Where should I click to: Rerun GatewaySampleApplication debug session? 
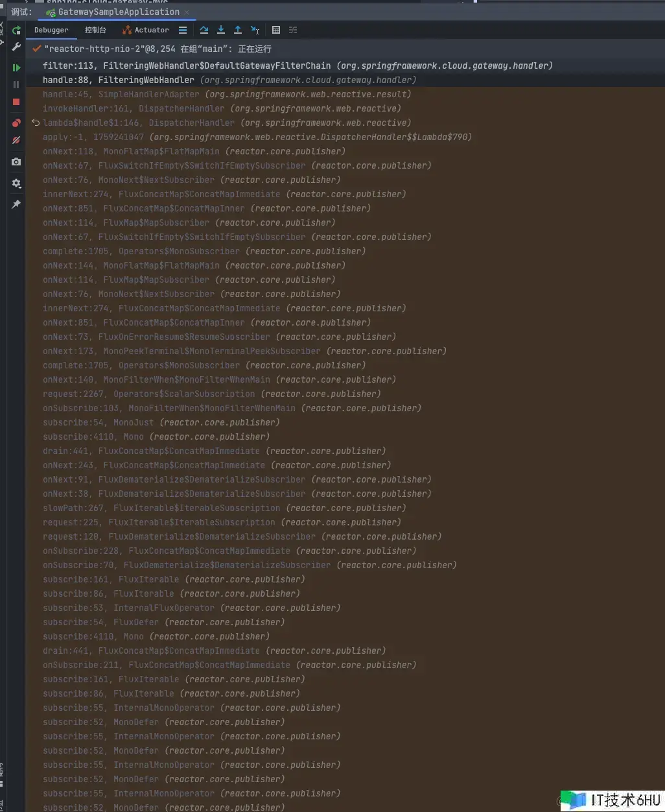coord(16,30)
